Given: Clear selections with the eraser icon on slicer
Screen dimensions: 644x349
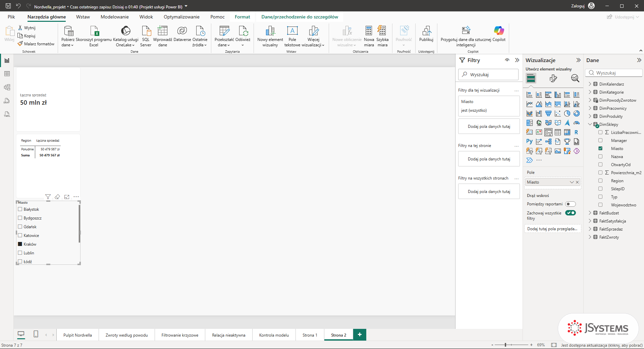Looking at the screenshot, I should [57, 197].
